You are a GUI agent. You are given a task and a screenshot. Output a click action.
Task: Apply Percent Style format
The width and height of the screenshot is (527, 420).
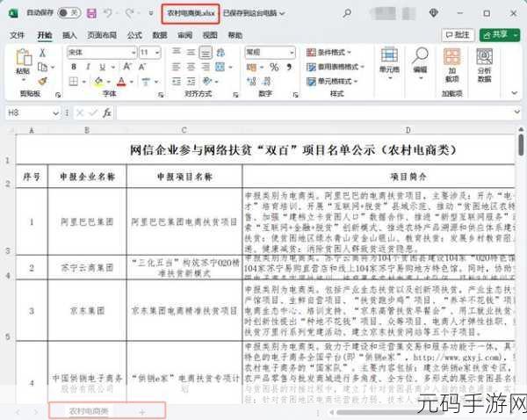274,67
